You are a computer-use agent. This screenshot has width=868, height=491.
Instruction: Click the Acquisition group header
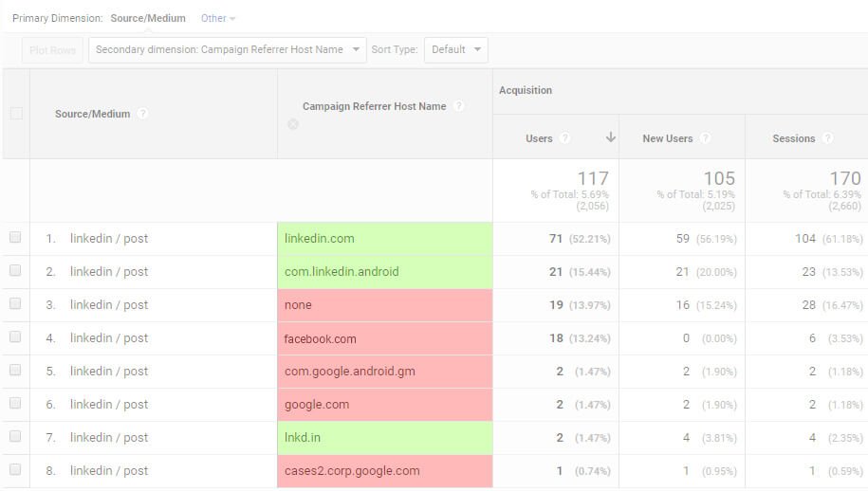click(526, 90)
